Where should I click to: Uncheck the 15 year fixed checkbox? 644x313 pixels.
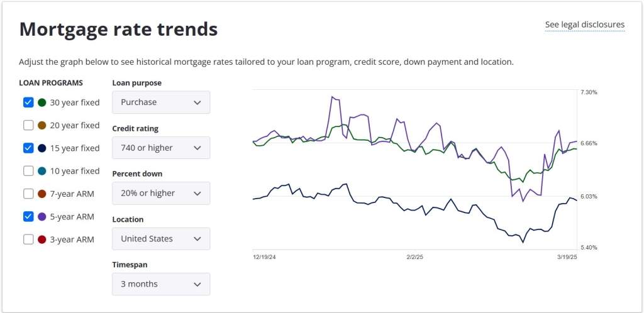[x=28, y=148]
